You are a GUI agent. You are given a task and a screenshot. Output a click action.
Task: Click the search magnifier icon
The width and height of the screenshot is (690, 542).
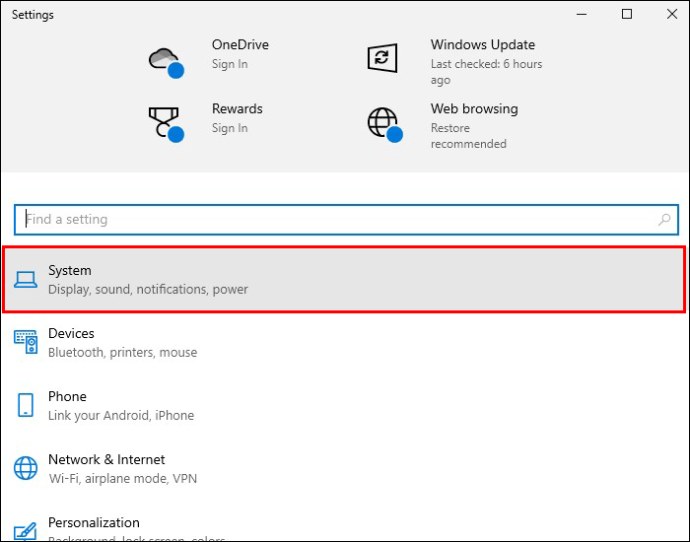(x=664, y=220)
